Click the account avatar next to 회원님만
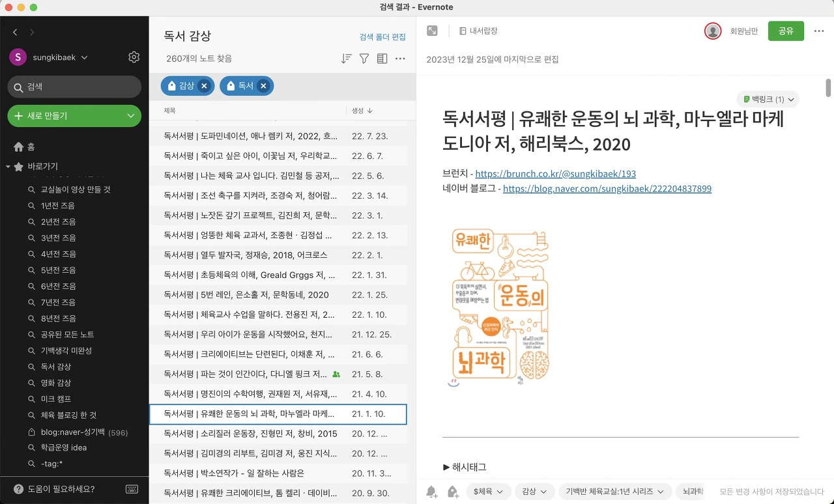 [713, 31]
